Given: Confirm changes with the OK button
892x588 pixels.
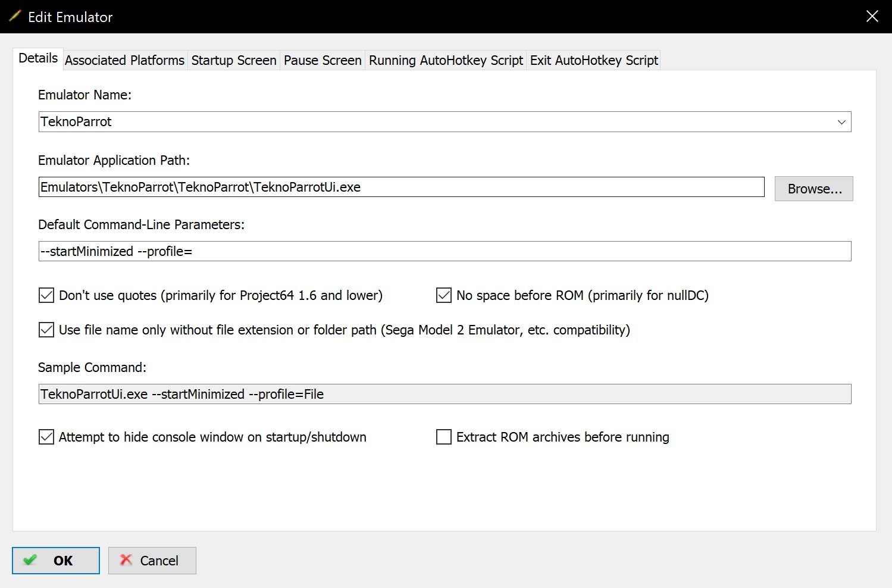Looking at the screenshot, I should coord(56,561).
